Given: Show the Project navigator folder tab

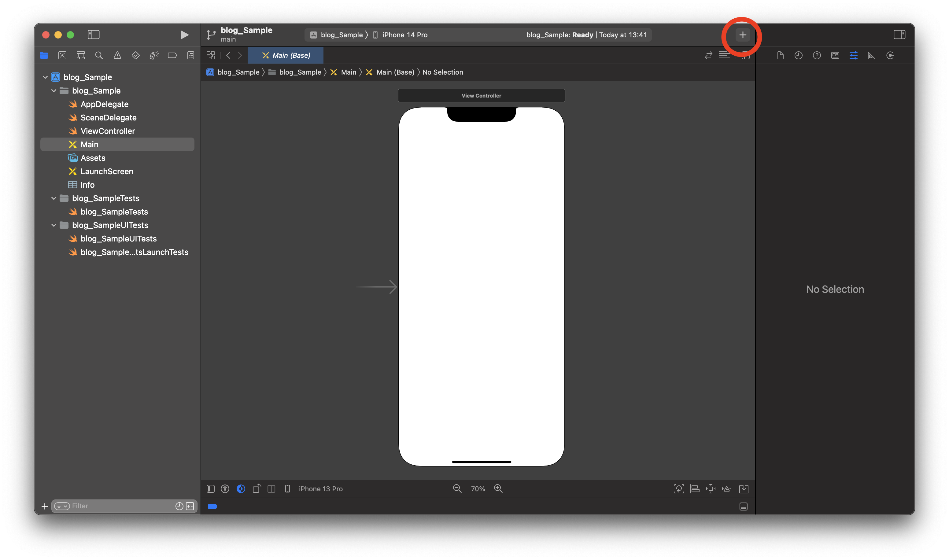Looking at the screenshot, I should (44, 55).
